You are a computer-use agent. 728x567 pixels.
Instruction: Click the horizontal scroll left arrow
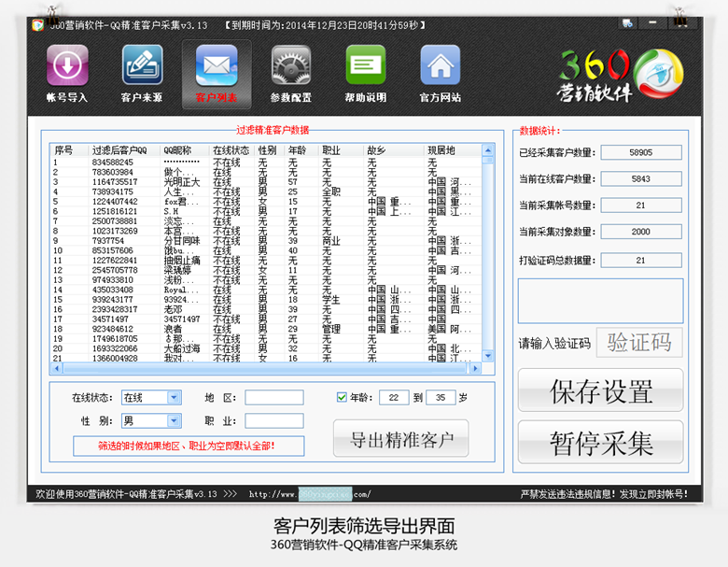coord(57,368)
